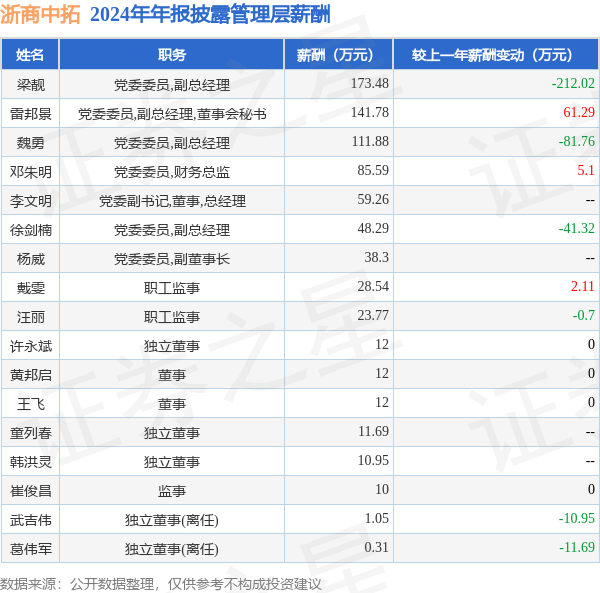
Task: Select salary value 48.29
Action: tap(373, 228)
